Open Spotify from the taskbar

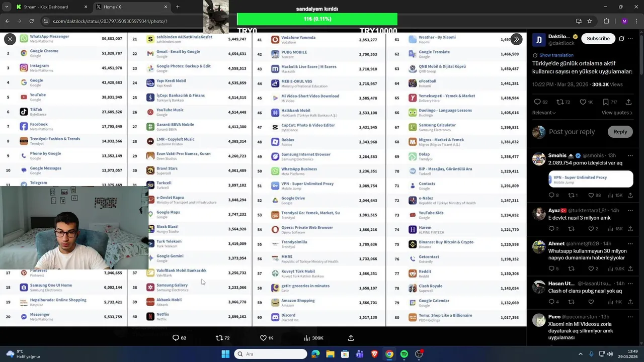(x=404, y=354)
